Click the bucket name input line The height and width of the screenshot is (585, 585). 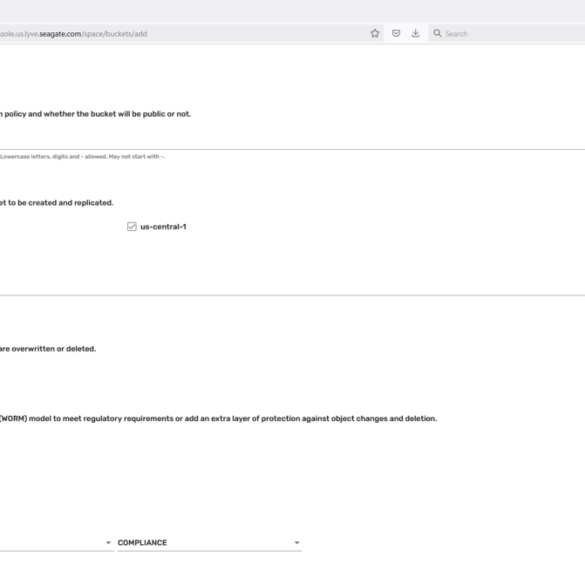pyautogui.click(x=292, y=143)
